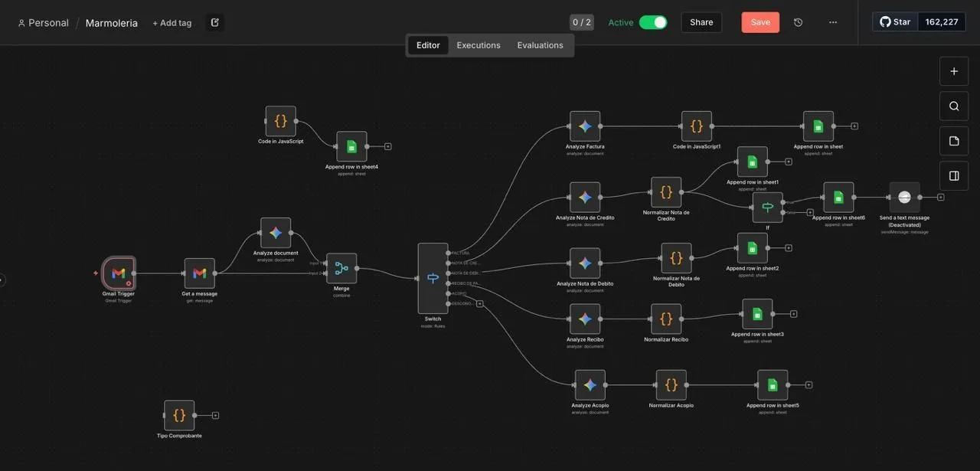Click the Analyze document node

click(276, 233)
